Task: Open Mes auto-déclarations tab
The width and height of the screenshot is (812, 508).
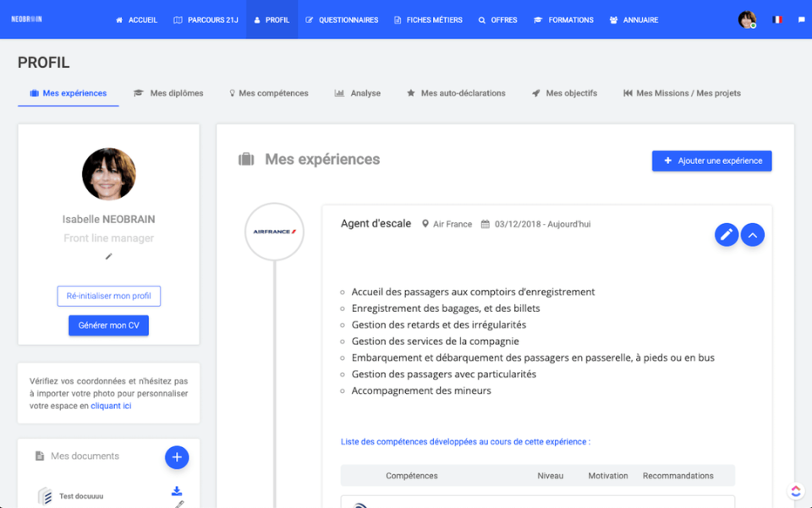Action: click(x=456, y=93)
